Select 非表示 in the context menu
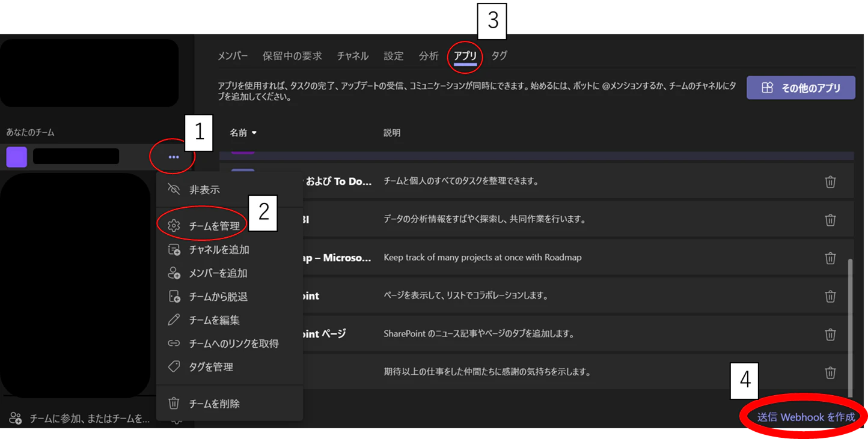 [x=229, y=190]
